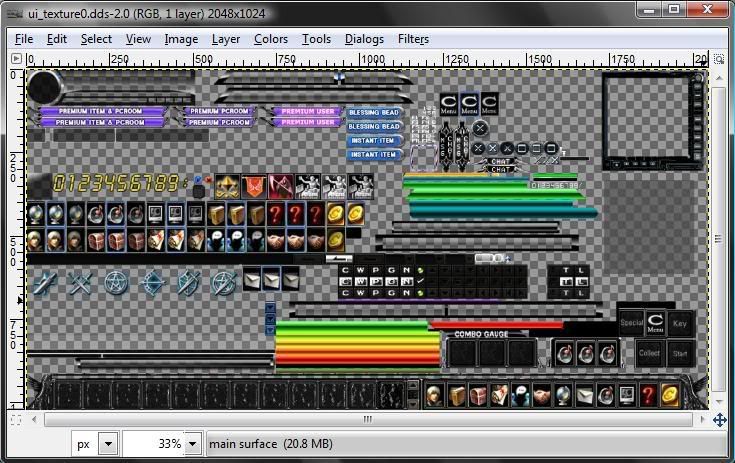
Task: Click the vertical scrollbar thumb
Action: tap(719, 239)
